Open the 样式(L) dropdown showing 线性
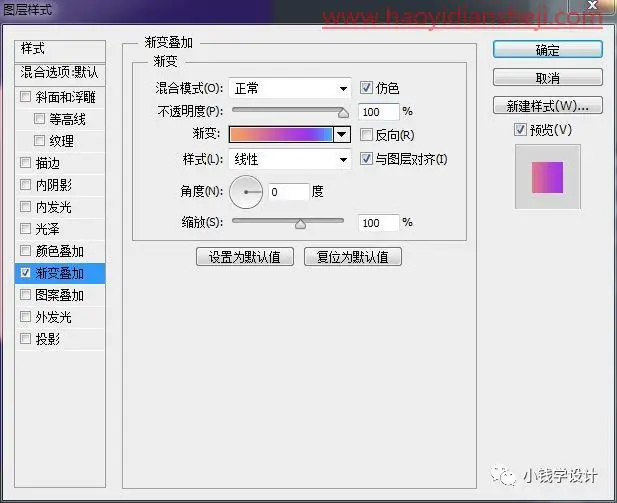Screen dimensions: 617x503 pyautogui.click(x=290, y=159)
